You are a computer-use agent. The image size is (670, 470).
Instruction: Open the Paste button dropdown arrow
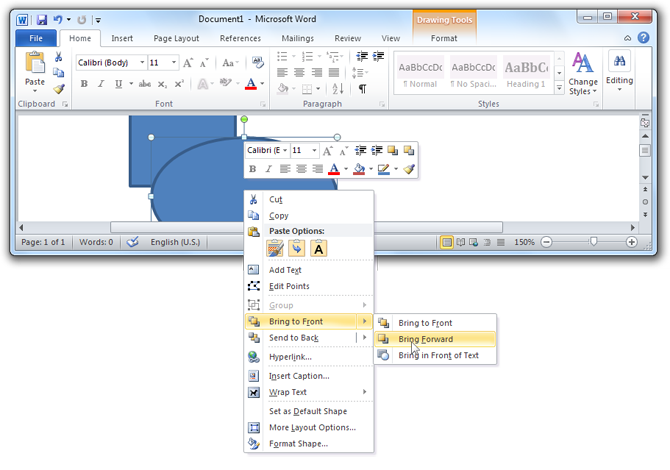tap(35, 91)
